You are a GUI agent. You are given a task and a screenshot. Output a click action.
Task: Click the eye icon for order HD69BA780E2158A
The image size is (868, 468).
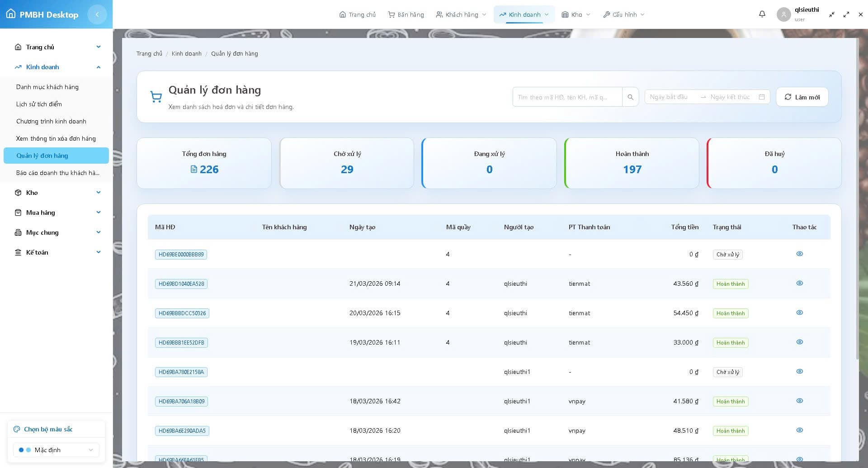coord(799,371)
